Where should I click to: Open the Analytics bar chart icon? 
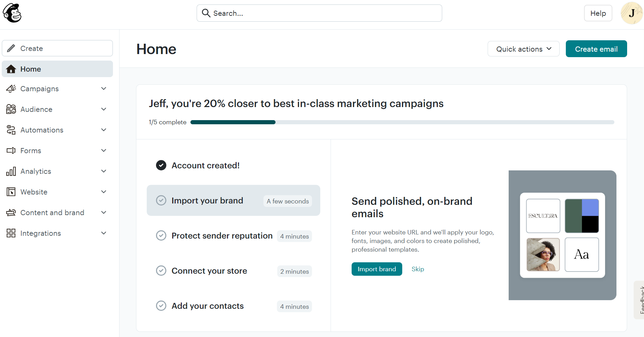(11, 171)
